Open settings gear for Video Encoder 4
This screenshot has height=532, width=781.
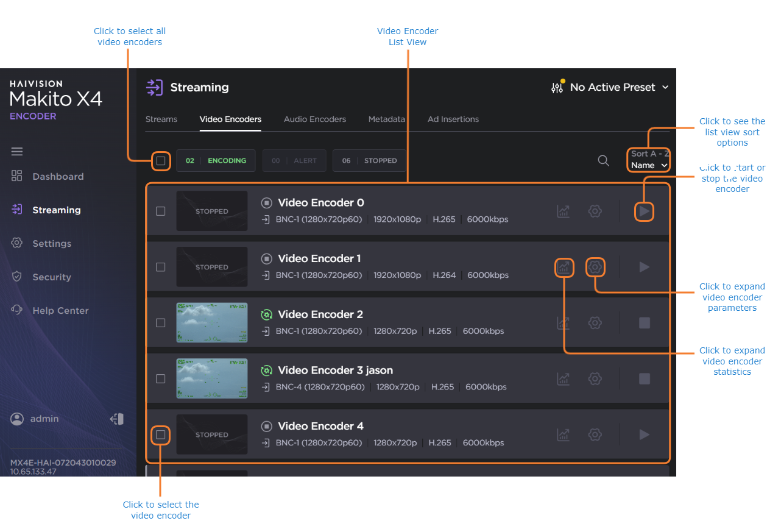(595, 434)
